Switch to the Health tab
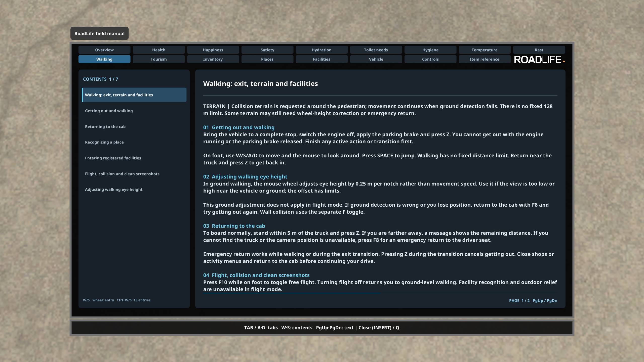Viewport: 644px width, 362px height. point(159,50)
